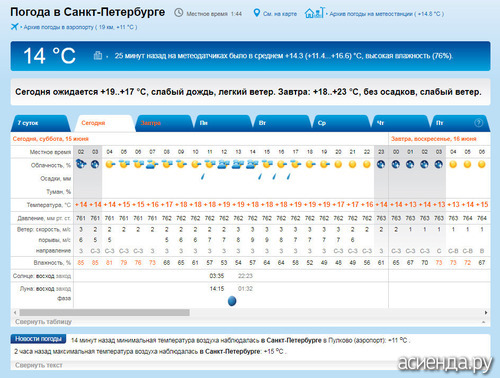Open the airport weather archive link
This screenshot has height=378, width=500.
coord(80,27)
